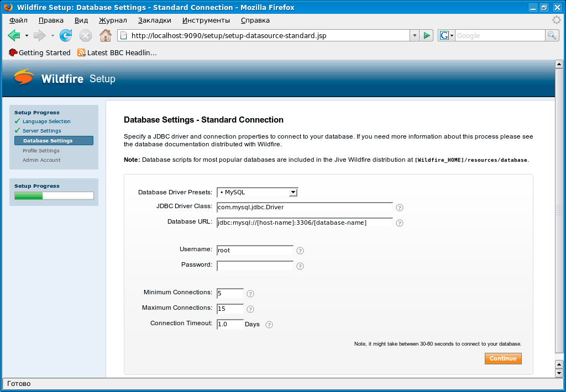Open help for Maximum Connections
Image resolution: width=566 pixels, height=392 pixels.
tap(250, 309)
